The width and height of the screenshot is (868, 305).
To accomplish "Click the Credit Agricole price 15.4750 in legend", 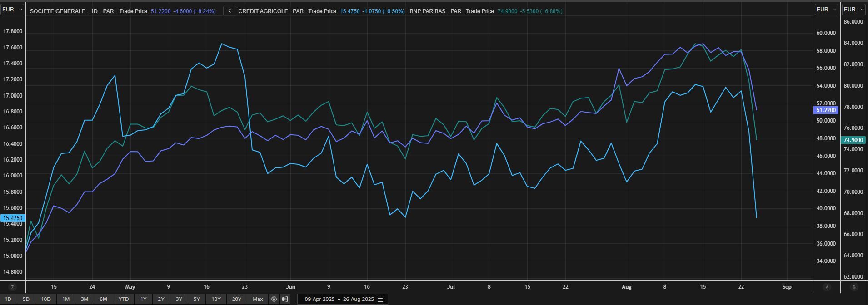I will point(349,11).
